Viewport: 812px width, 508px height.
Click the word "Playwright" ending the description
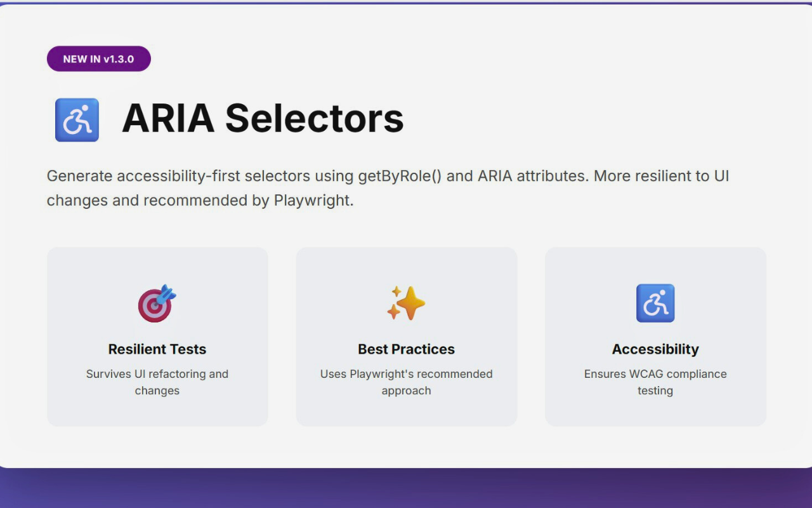[x=311, y=201]
